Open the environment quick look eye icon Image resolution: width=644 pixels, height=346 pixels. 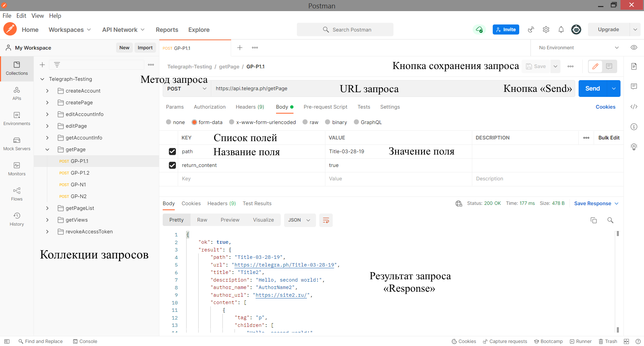634,48
